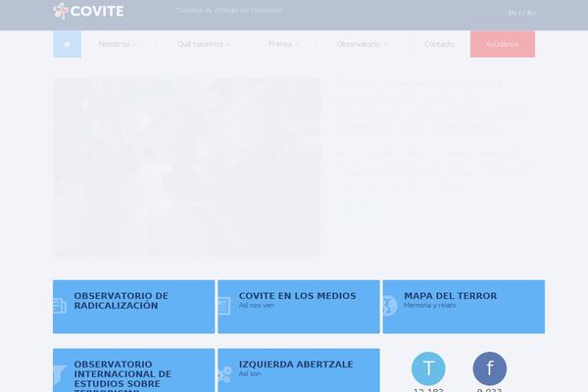588x392 pixels.
Task: Open the Twitter circle icon
Action: (428, 368)
